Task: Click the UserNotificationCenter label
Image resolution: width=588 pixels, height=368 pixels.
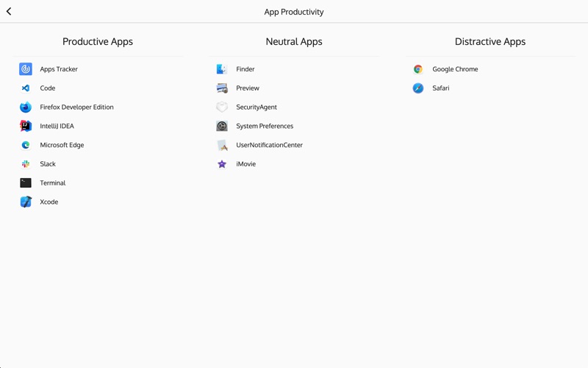Action: point(269,145)
